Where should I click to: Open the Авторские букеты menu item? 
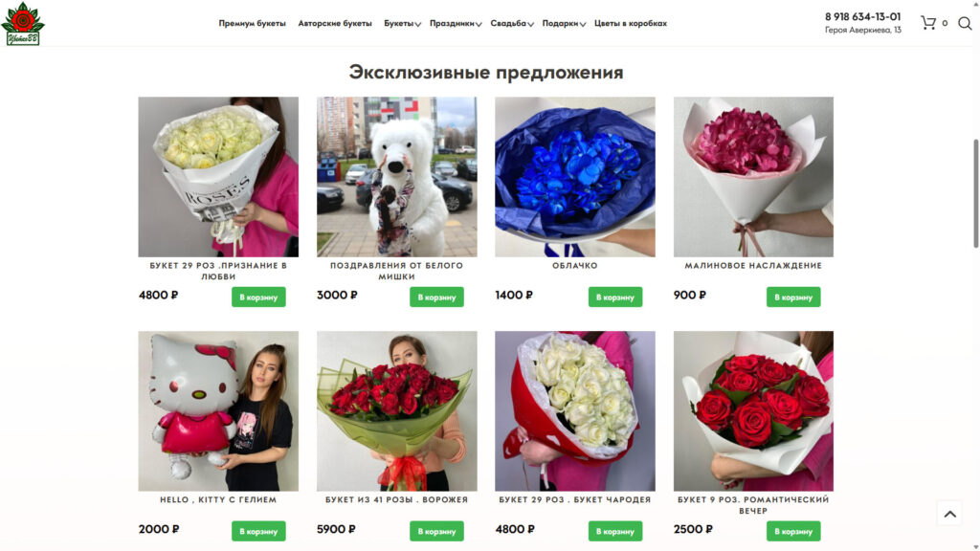[334, 24]
